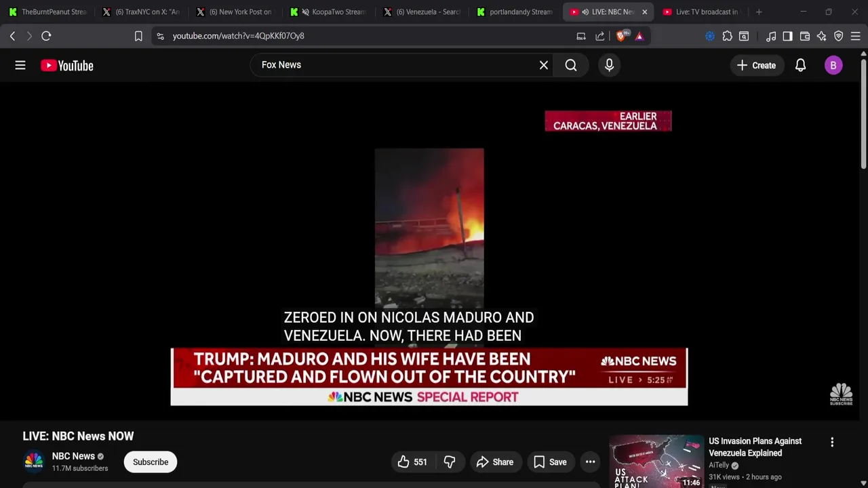Open US Invasion Plans video thumbnail
Image resolution: width=868 pixels, height=488 pixels.
click(656, 462)
